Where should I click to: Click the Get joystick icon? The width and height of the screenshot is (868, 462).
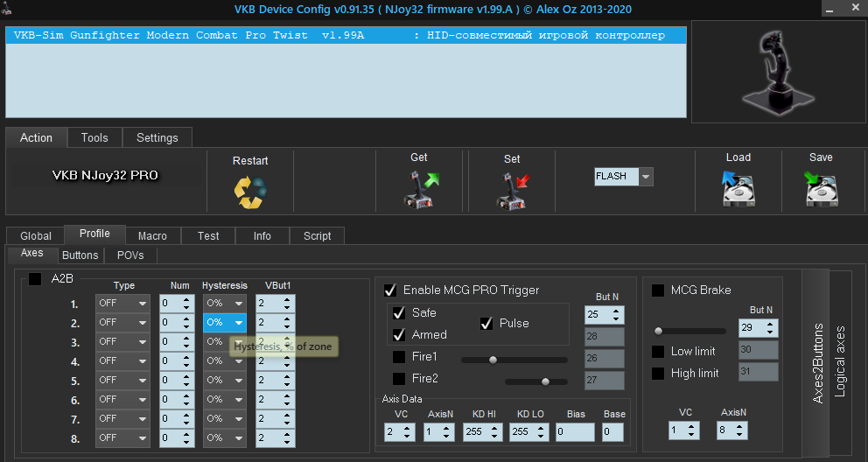(421, 190)
